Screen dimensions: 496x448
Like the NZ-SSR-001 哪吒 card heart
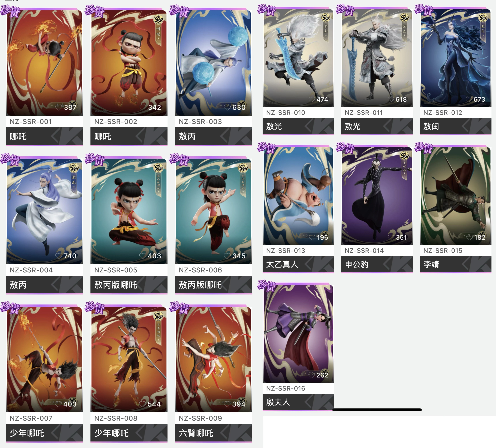[x=59, y=107]
